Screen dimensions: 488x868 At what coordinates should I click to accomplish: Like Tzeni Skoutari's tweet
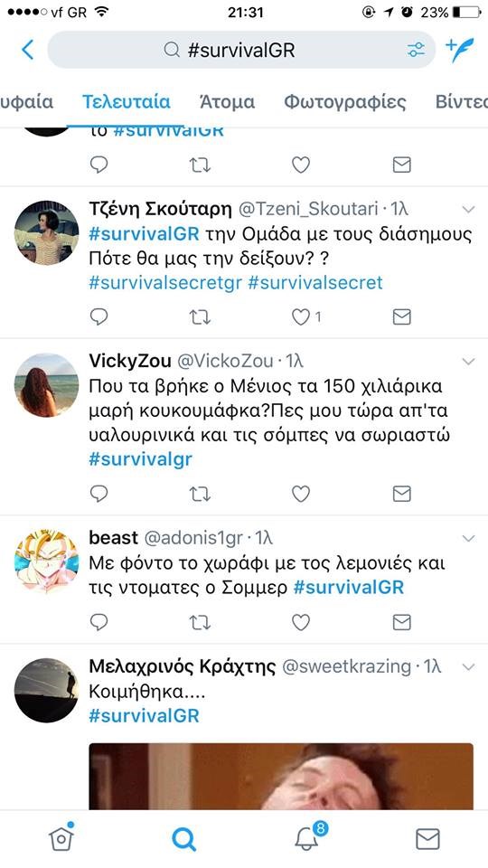(301, 316)
